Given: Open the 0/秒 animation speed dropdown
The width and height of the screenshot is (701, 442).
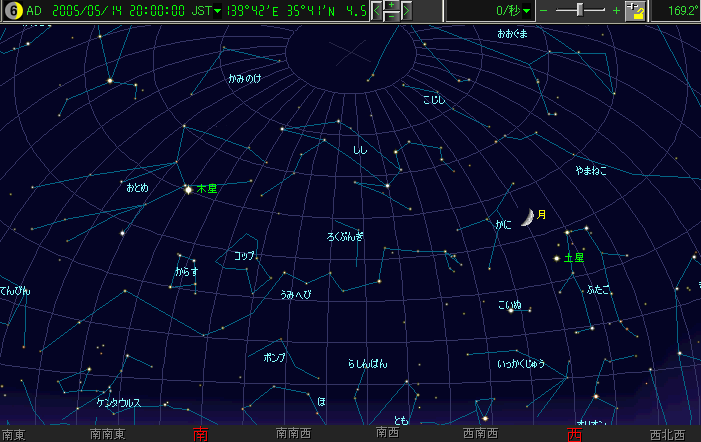Looking at the screenshot, I should point(526,11).
